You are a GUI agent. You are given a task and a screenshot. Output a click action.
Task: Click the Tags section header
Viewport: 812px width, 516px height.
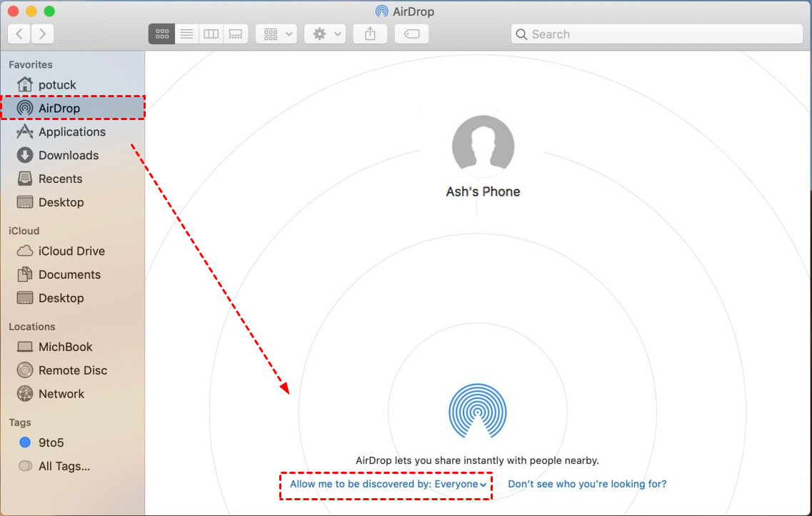[20, 423]
